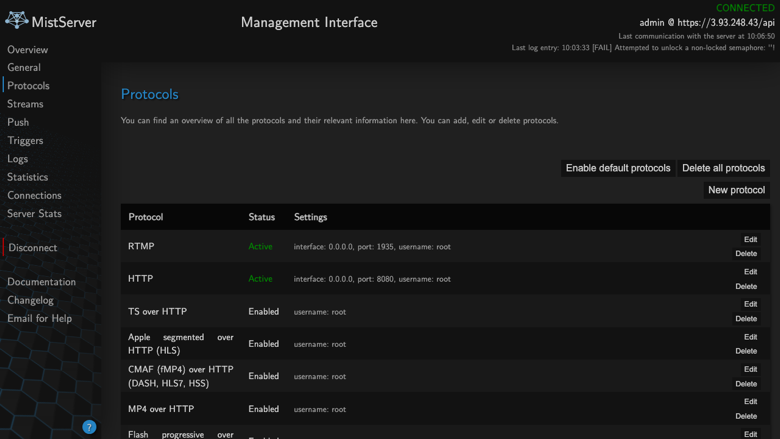
Task: Open Server Stats
Action: tap(34, 213)
